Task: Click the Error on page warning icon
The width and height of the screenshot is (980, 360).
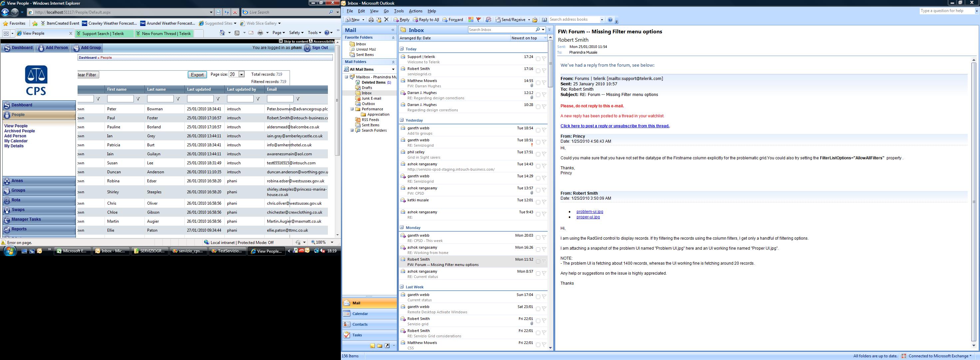Action: point(3,243)
